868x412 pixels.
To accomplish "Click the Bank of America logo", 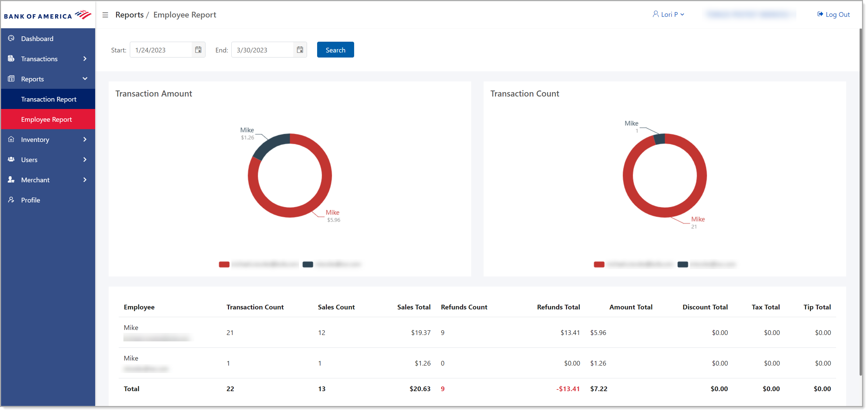I will [47, 15].
